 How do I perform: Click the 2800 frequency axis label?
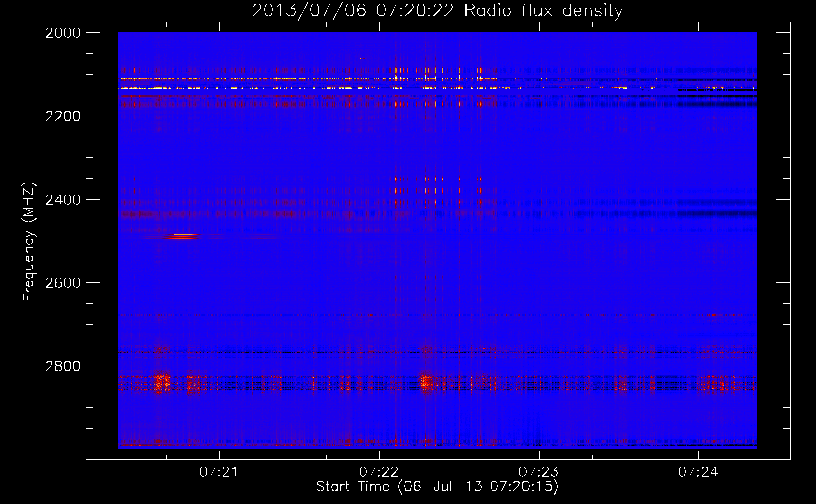coord(63,366)
